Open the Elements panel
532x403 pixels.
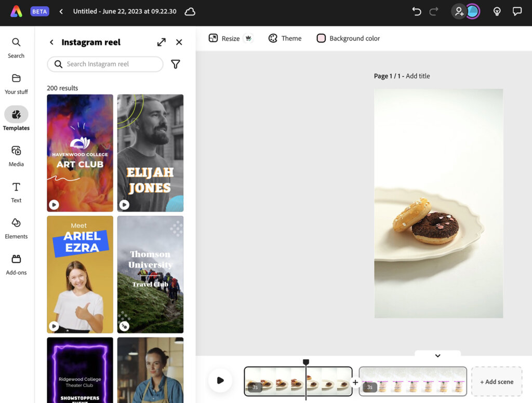pyautogui.click(x=16, y=229)
